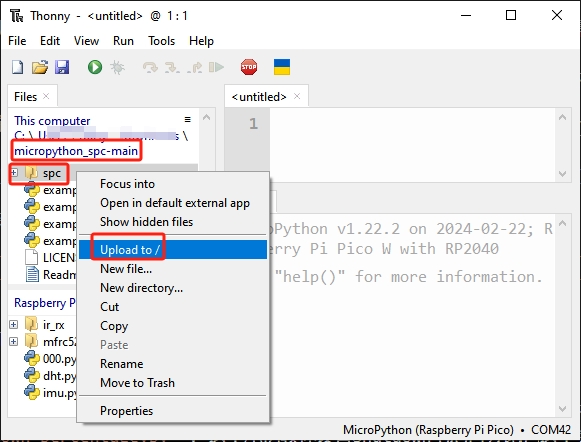Click the Open file folder icon
Viewport: 581px width, 442px height.
(40, 67)
